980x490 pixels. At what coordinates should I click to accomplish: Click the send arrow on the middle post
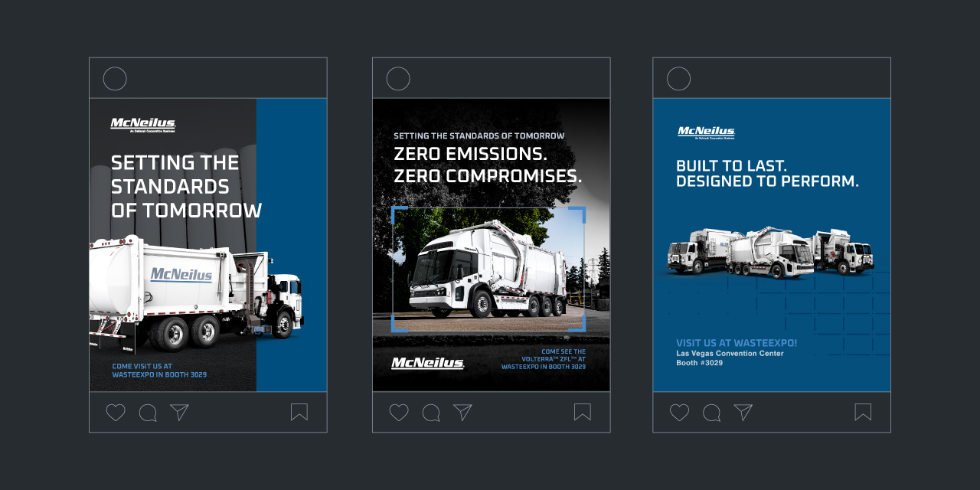pyautogui.click(x=461, y=412)
